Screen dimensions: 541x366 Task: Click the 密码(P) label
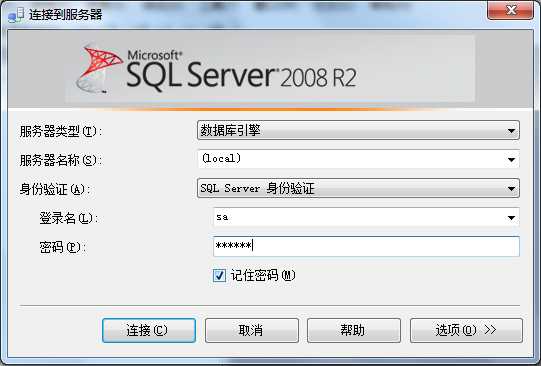tap(62, 247)
